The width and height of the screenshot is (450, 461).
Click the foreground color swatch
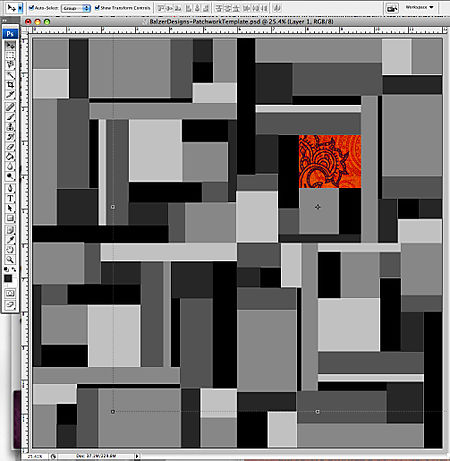point(8,279)
